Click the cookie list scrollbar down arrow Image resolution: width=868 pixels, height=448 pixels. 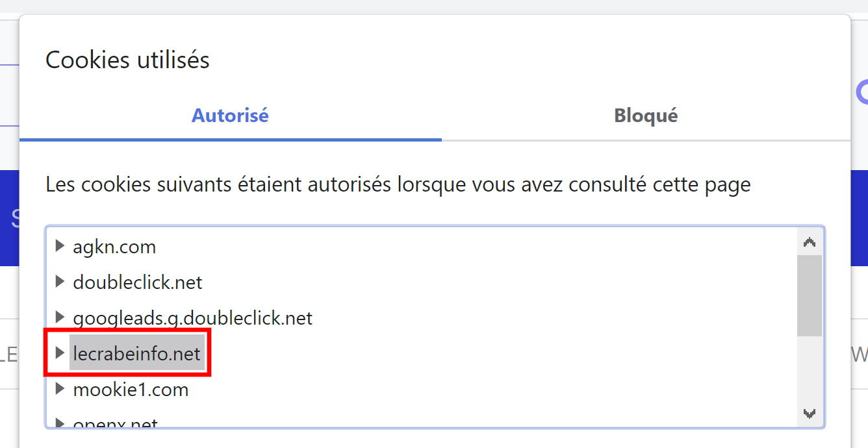(x=810, y=413)
